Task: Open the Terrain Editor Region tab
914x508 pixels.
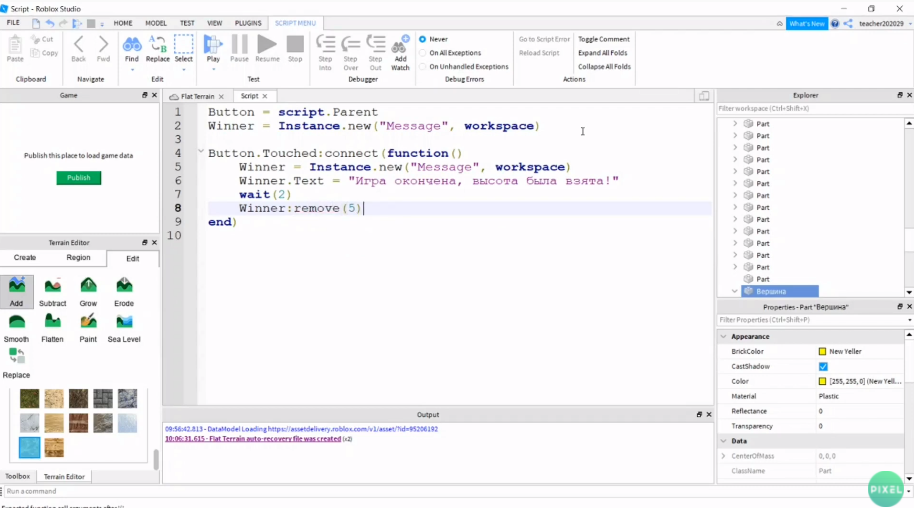Action: click(78, 257)
